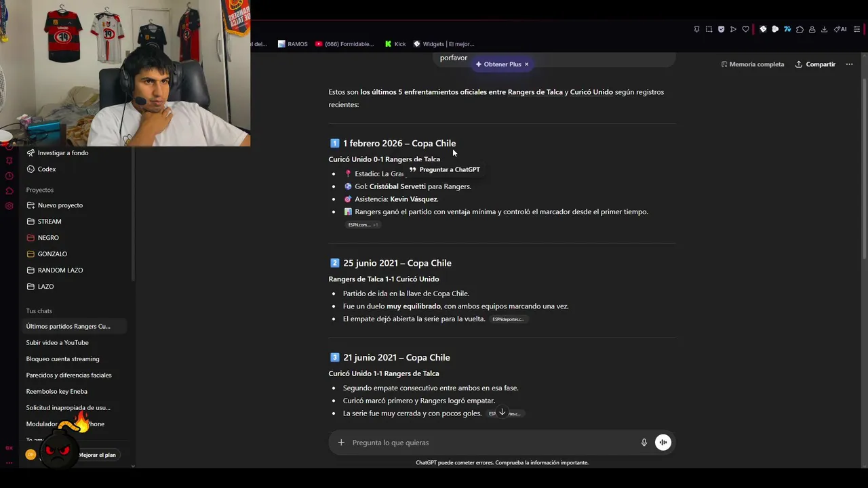Open the 7TV extension icon
This screenshot has width=868, height=488.
click(787, 29)
